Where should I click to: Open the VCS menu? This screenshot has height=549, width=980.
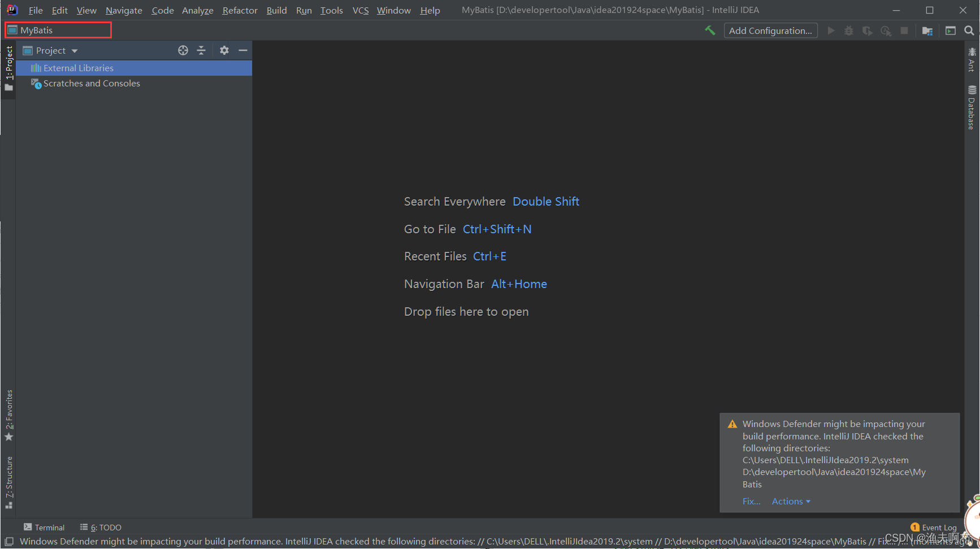(361, 10)
